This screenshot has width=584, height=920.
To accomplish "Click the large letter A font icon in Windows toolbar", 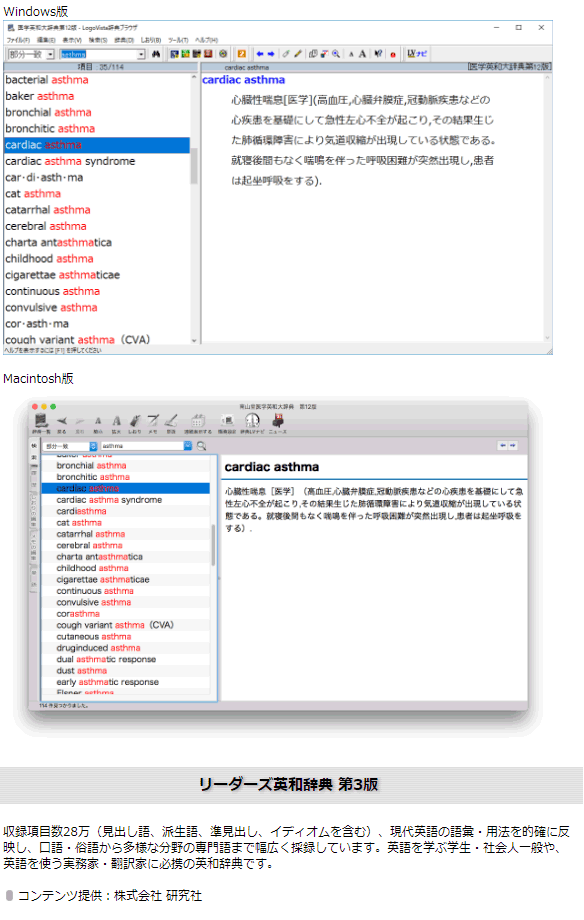I will tap(362, 54).
